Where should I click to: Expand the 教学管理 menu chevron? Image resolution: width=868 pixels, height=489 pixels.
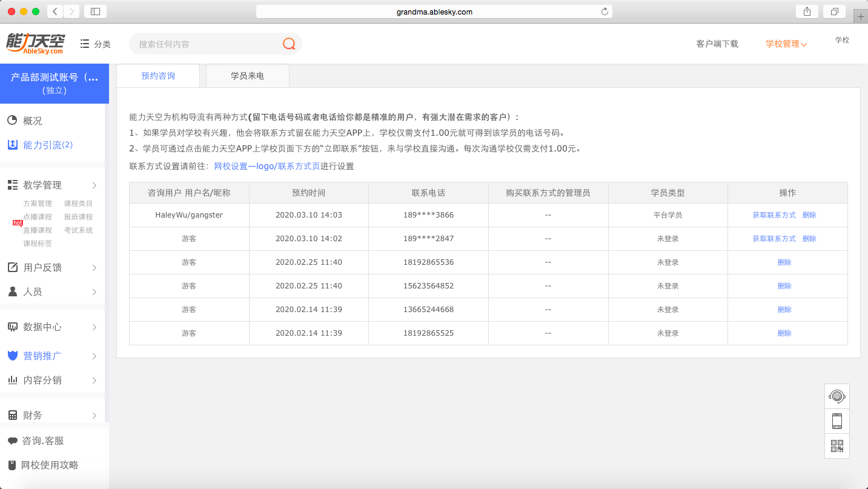coord(94,185)
